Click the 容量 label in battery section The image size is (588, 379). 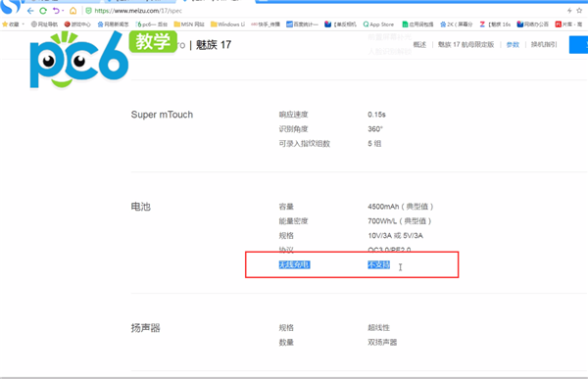[x=286, y=207]
